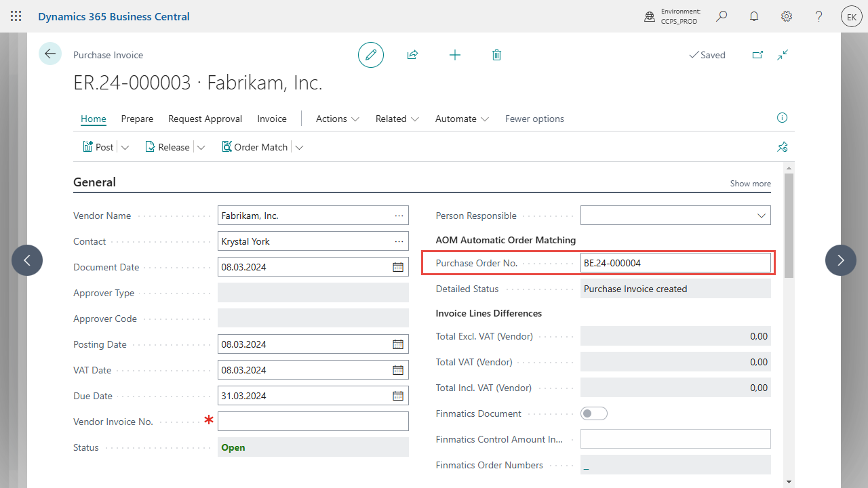
Task: Open the Actions menu dropdown
Action: pyautogui.click(x=337, y=119)
